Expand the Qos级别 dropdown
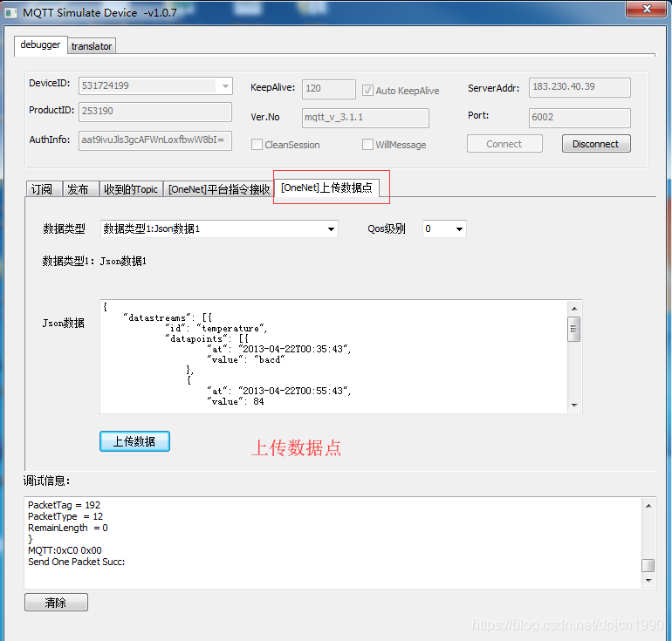The image size is (672, 641). [x=459, y=229]
